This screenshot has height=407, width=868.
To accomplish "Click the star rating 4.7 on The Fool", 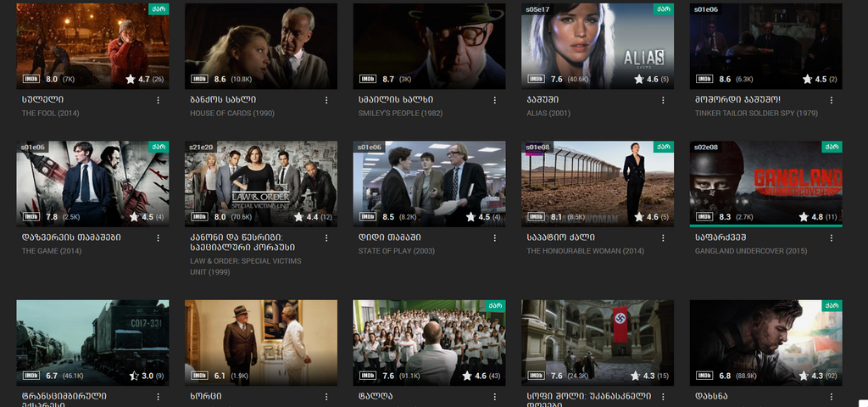I will pos(144,79).
